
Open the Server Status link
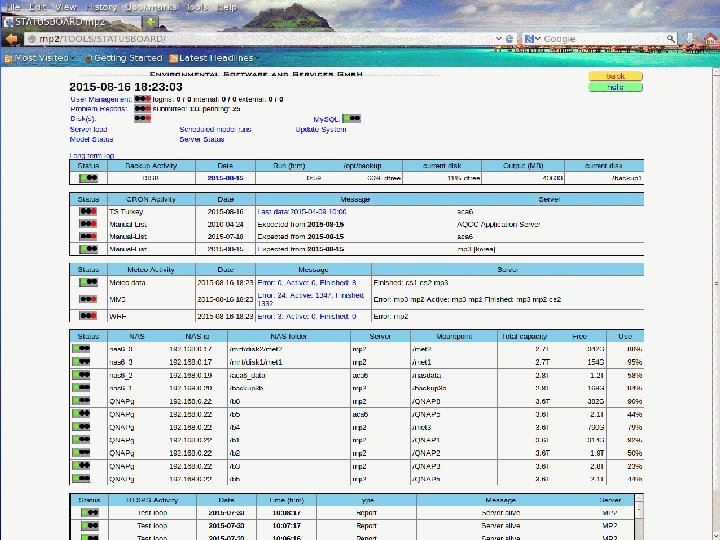click(202, 139)
